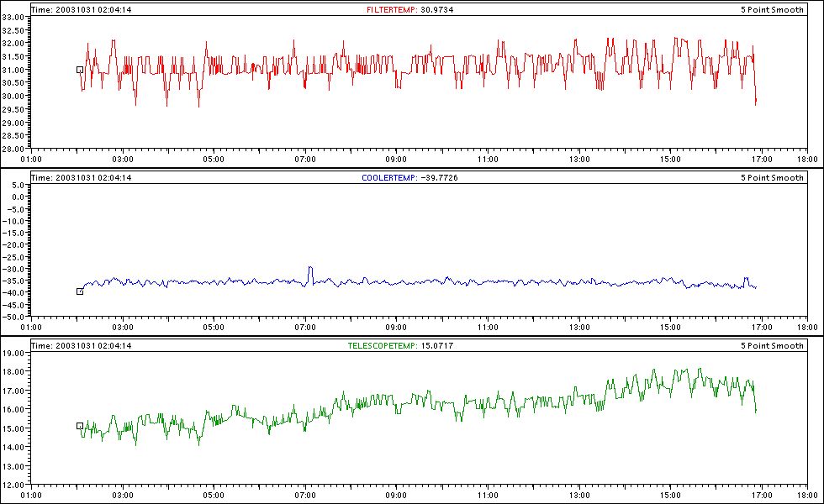Click the -25.0 y-axis label on COOLERTEMP plot

13,257
